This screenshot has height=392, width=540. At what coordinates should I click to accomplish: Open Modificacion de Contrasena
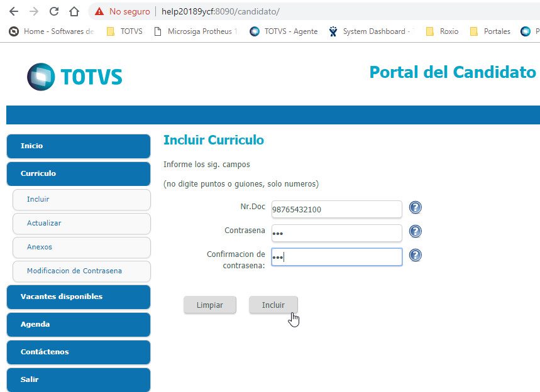pos(82,271)
